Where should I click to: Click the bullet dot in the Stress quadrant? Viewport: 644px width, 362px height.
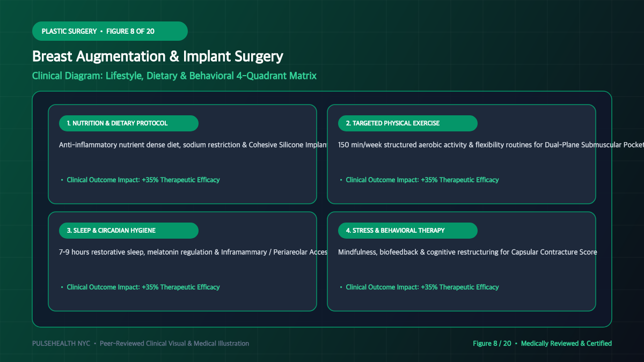coord(341,287)
